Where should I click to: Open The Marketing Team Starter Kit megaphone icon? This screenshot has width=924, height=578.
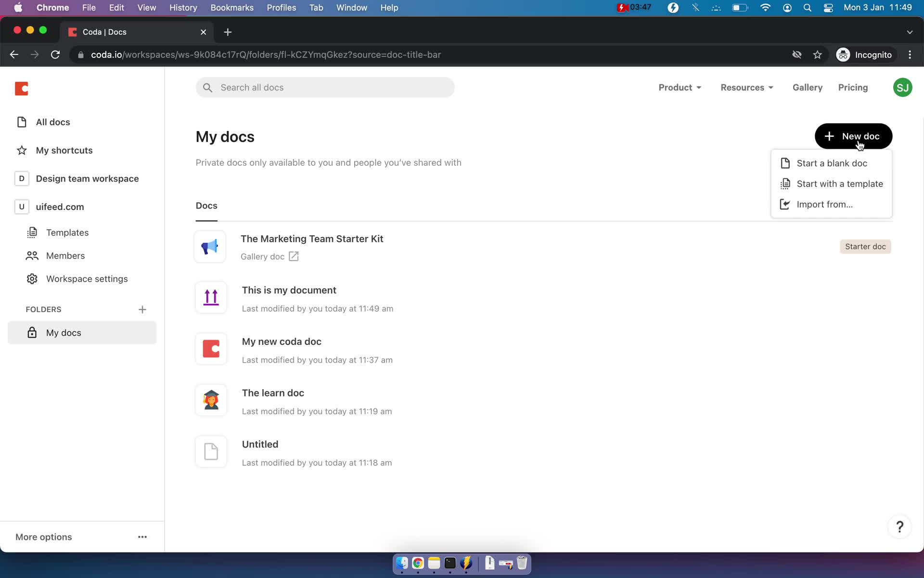(x=210, y=247)
